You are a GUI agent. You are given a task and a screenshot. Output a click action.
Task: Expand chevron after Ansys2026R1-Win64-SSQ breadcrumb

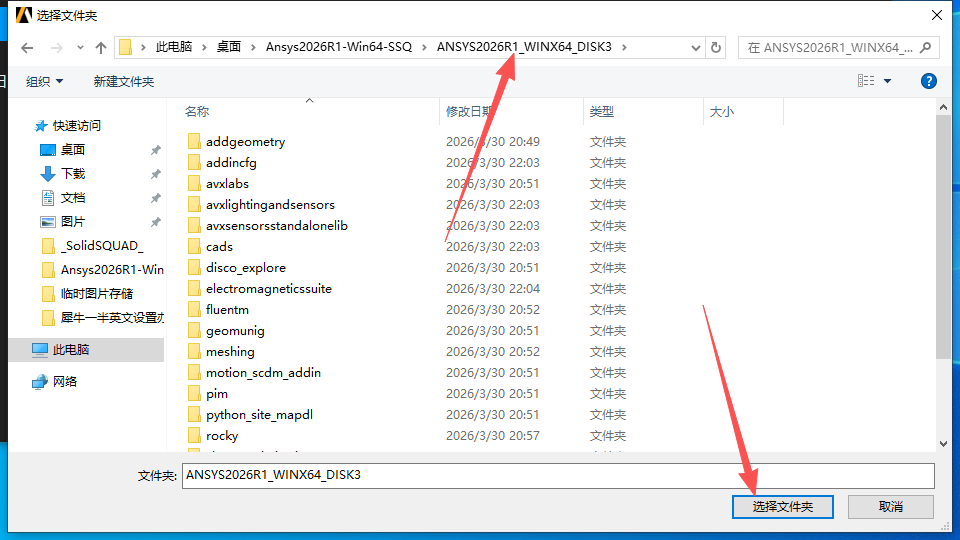click(424, 47)
